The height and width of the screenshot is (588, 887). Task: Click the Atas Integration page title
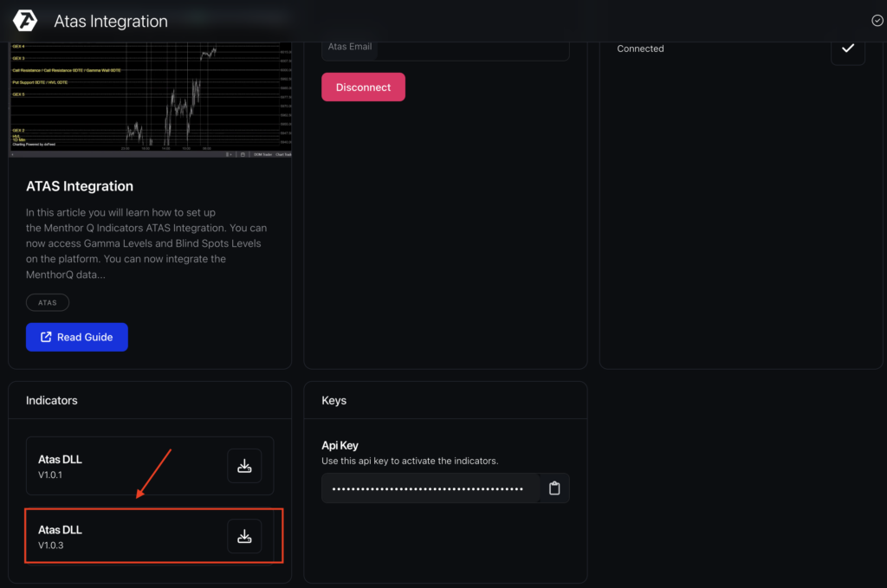(x=111, y=21)
